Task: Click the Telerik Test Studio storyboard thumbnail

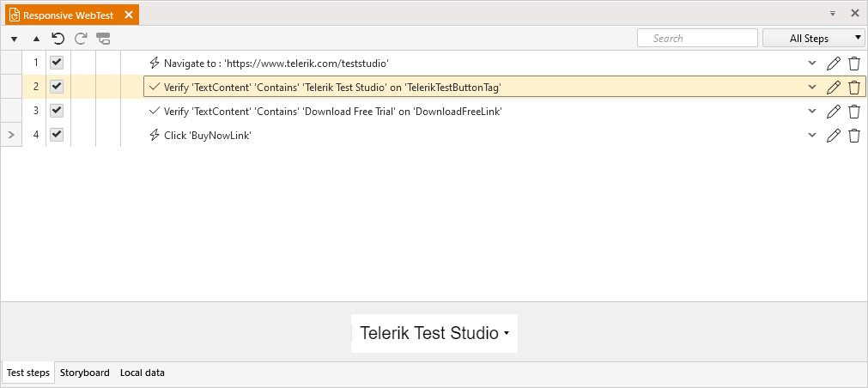Action: [434, 333]
